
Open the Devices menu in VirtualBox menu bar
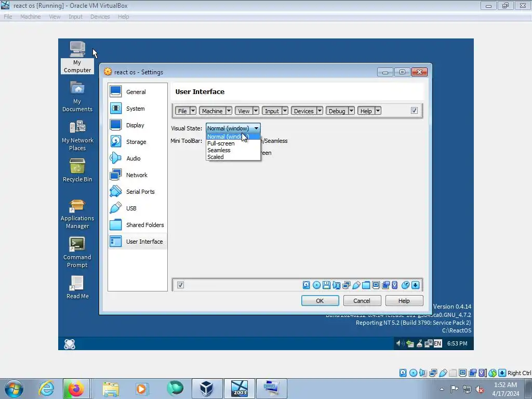point(100,17)
